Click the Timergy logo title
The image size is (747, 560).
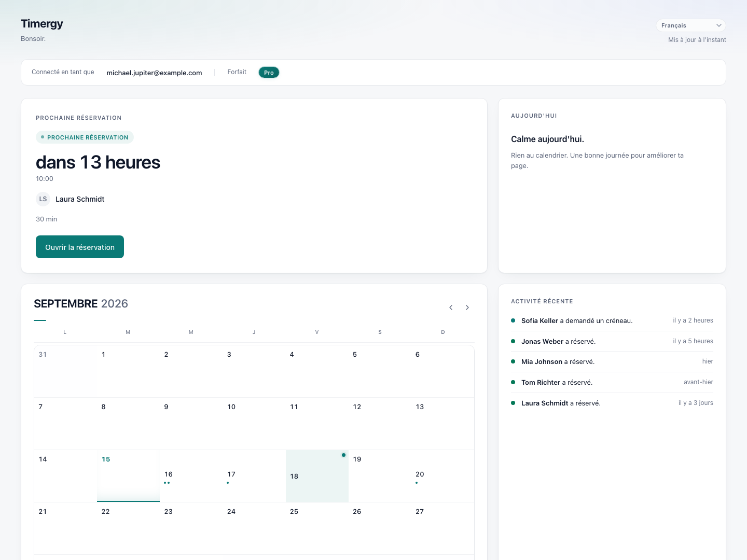[42, 23]
